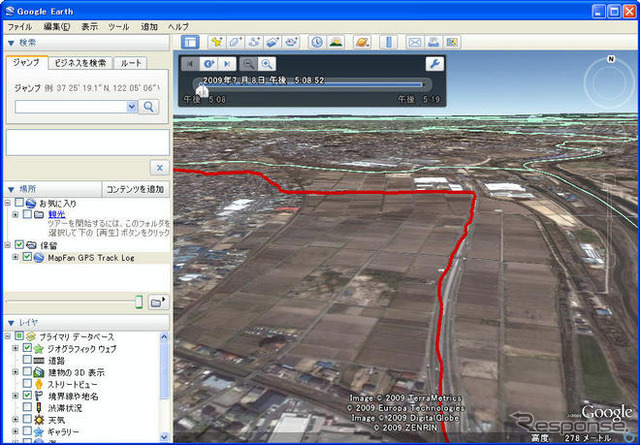Viewport: 640px width, 445px height.
Task: Clear search results with the X button
Action: pyautogui.click(x=160, y=167)
